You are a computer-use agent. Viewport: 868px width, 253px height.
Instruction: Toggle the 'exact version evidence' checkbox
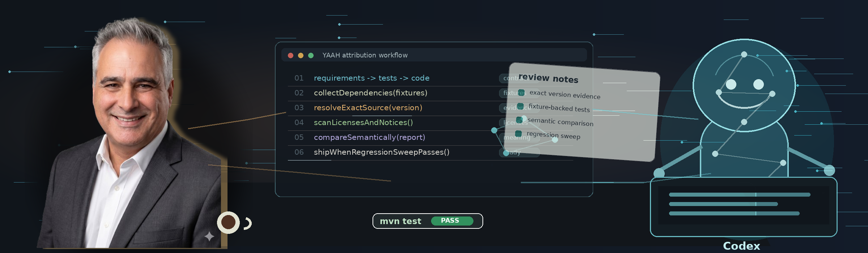click(522, 92)
